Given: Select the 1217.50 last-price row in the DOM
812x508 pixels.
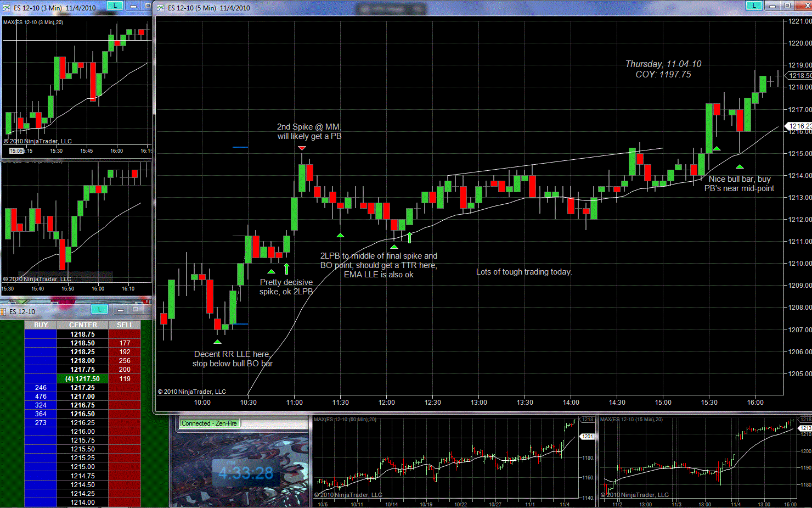Looking at the screenshot, I should tap(82, 378).
